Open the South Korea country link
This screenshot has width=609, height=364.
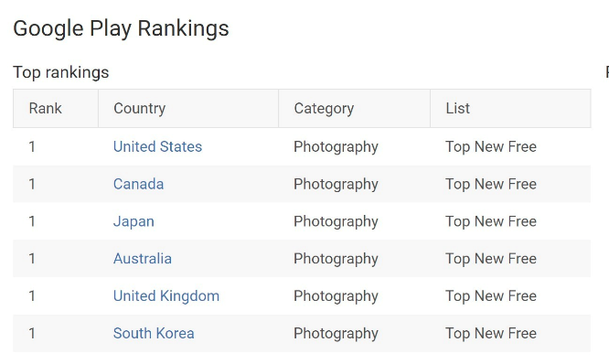point(154,333)
